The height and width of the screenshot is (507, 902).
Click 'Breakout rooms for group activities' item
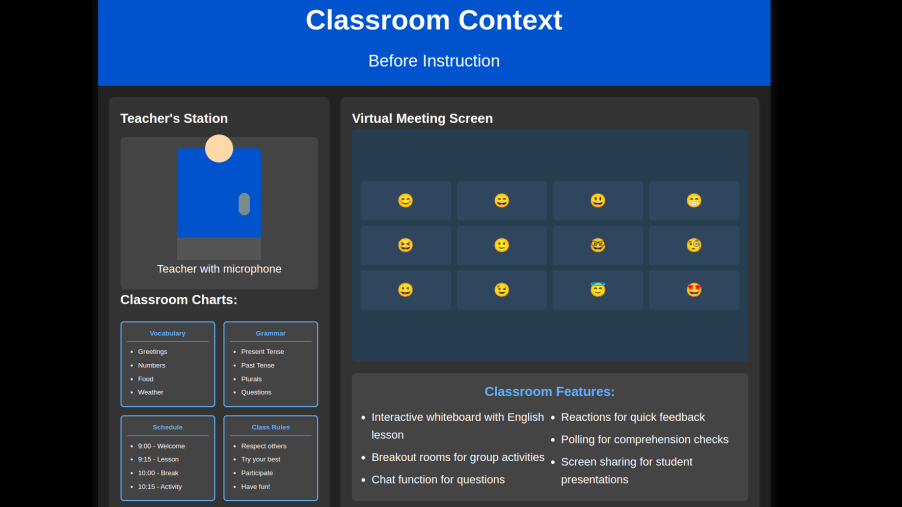(457, 457)
